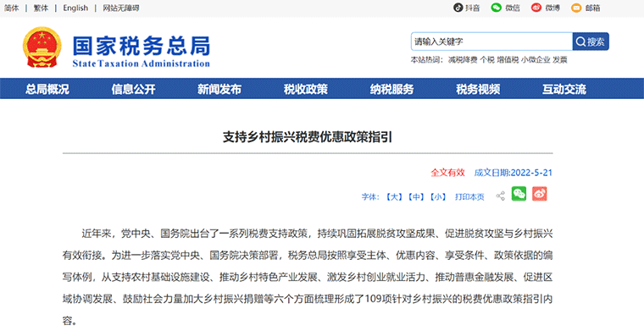
Task: Open the 税收政策 navigation menu
Action: pyautogui.click(x=306, y=89)
